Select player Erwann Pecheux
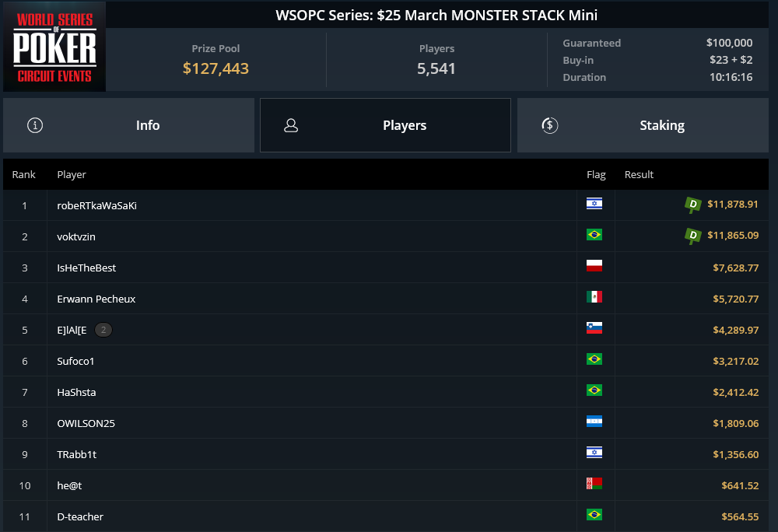778x532 pixels. click(96, 299)
